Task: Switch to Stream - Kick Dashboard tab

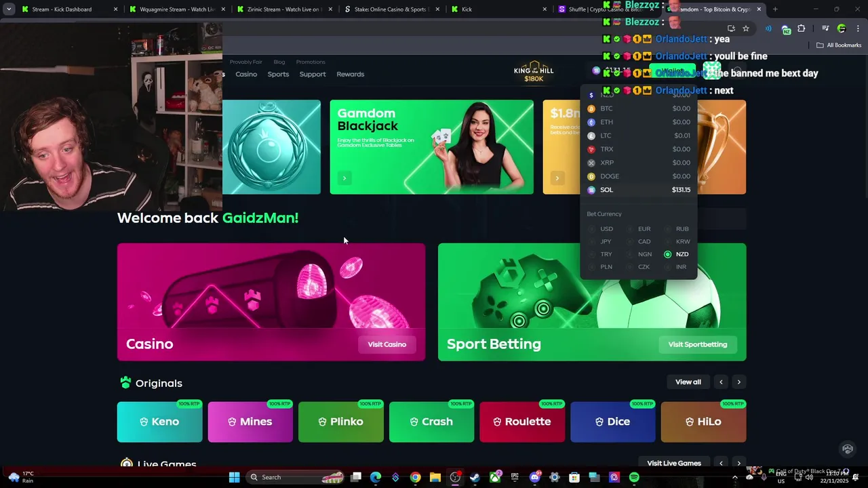Action: [x=68, y=9]
